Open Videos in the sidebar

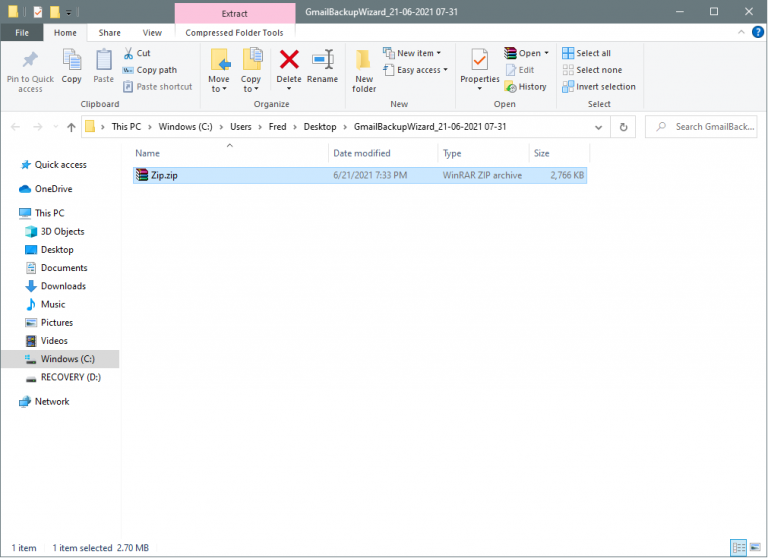coord(47,340)
